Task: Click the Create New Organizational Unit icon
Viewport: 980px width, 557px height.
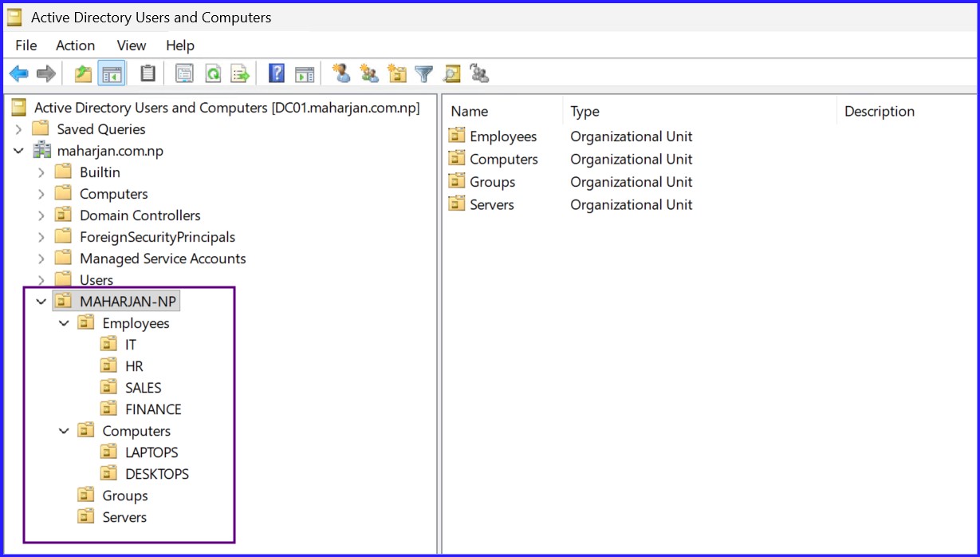Action: pos(397,73)
